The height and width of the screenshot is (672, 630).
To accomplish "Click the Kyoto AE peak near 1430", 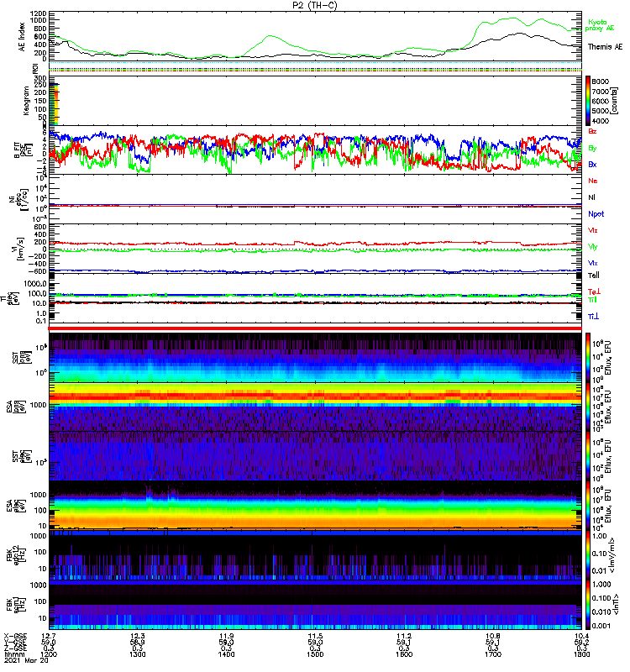I will 270,36.
